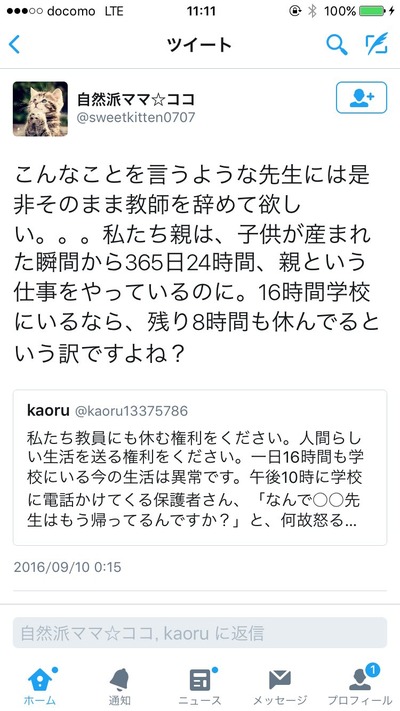Tap the home birdhouse icon
400x711 pixels.
coord(40,679)
